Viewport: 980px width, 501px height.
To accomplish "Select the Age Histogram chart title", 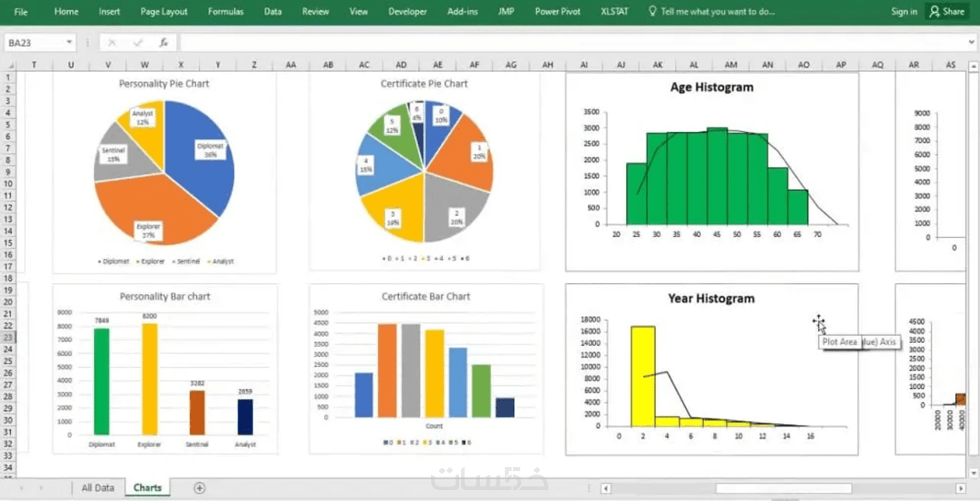I will click(x=712, y=87).
